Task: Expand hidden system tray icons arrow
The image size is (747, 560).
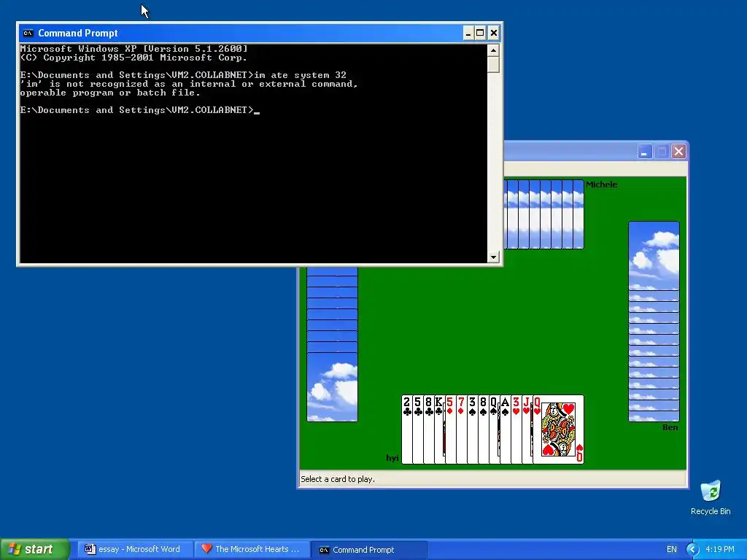Action: pos(692,549)
